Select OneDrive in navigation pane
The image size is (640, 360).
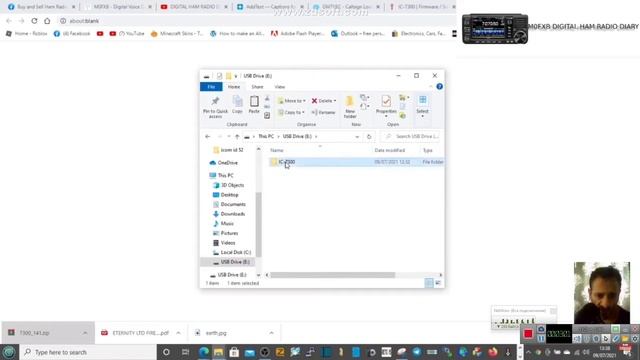[227, 163]
